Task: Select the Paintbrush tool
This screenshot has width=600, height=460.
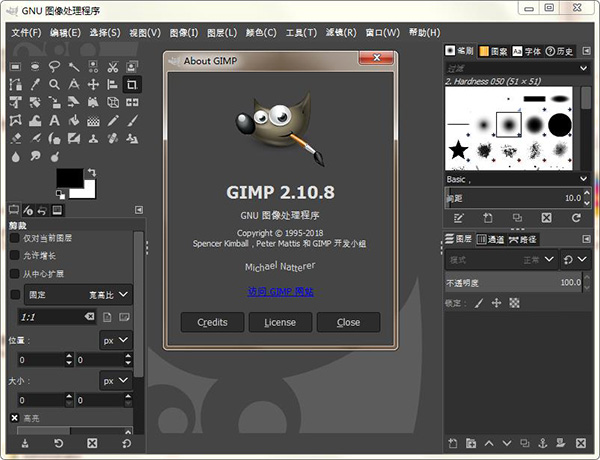Action: 132,121
